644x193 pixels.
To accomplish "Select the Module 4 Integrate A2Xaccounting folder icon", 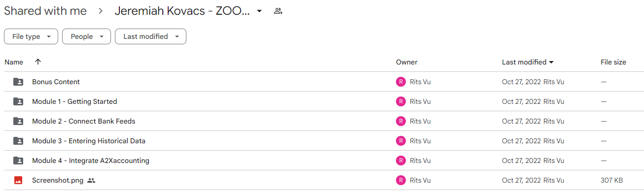I will click(x=18, y=161).
